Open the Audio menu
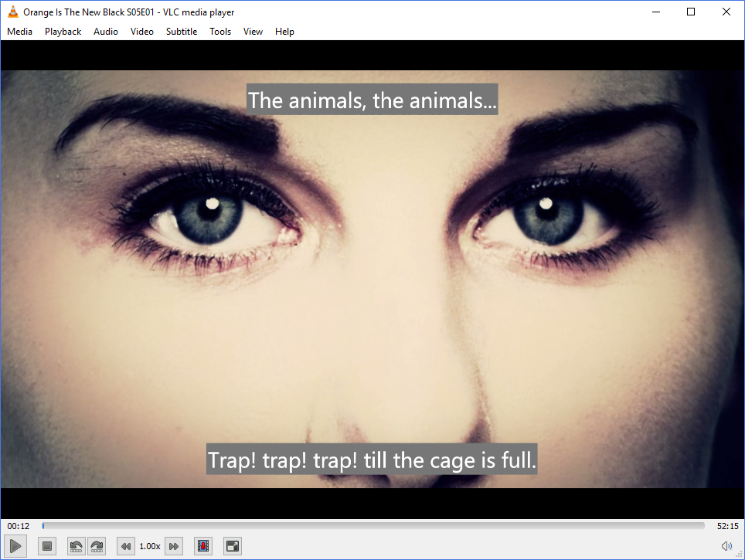This screenshot has width=745, height=560. [x=105, y=32]
